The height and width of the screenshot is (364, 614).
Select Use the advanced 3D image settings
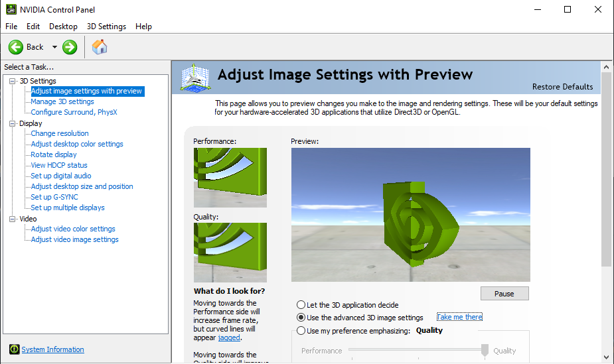pyautogui.click(x=301, y=318)
